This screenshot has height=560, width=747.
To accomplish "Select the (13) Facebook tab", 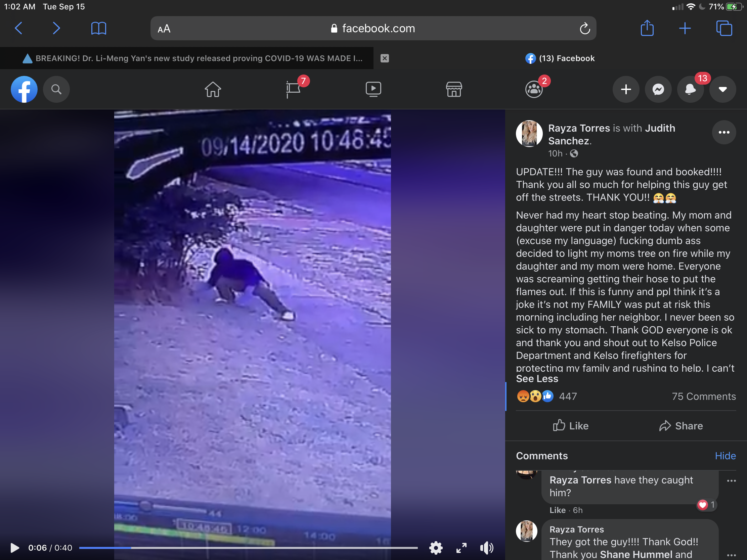I will [x=560, y=58].
